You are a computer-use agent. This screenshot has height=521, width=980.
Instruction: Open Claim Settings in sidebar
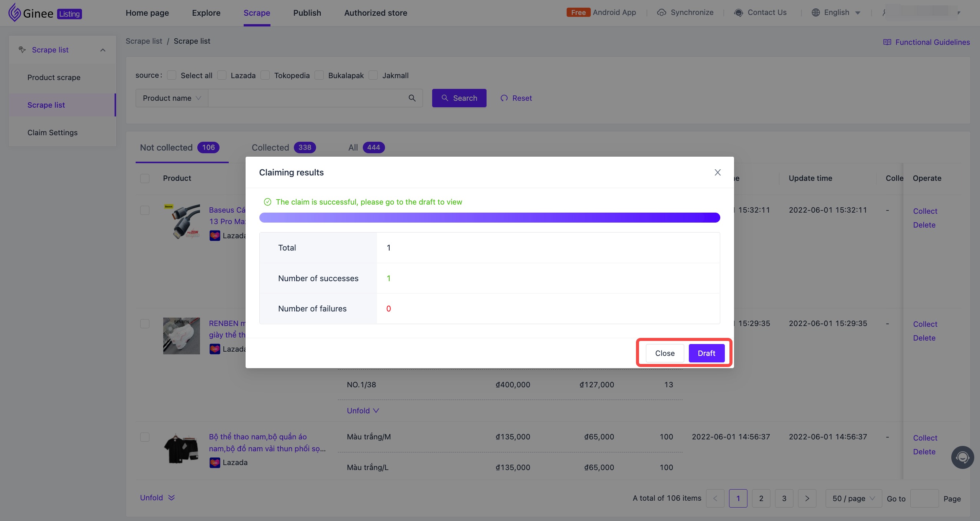pos(52,133)
